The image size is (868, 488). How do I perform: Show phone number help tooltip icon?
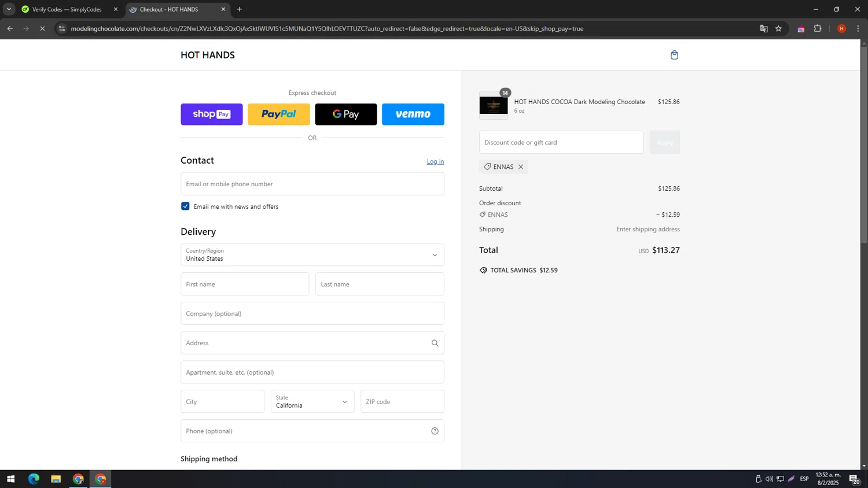coord(435,431)
